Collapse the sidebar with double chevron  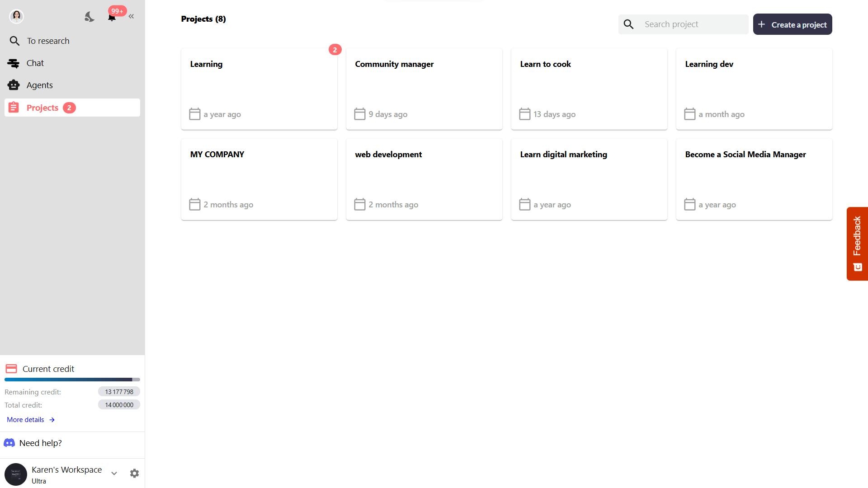click(131, 17)
